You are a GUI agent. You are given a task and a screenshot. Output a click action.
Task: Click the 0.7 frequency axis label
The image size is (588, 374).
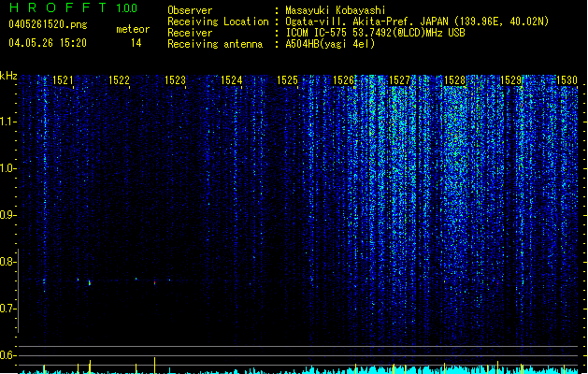pos(7,309)
